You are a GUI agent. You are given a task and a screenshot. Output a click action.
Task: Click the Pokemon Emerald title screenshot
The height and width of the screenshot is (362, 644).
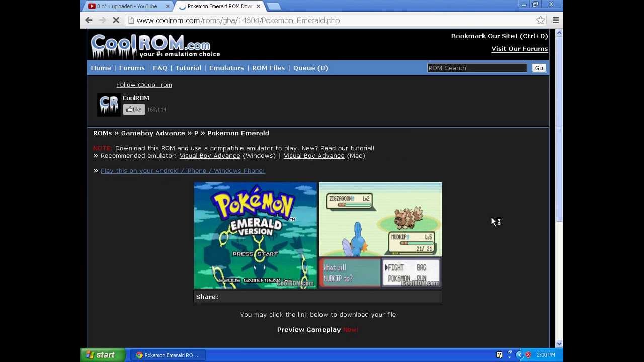[x=256, y=235]
